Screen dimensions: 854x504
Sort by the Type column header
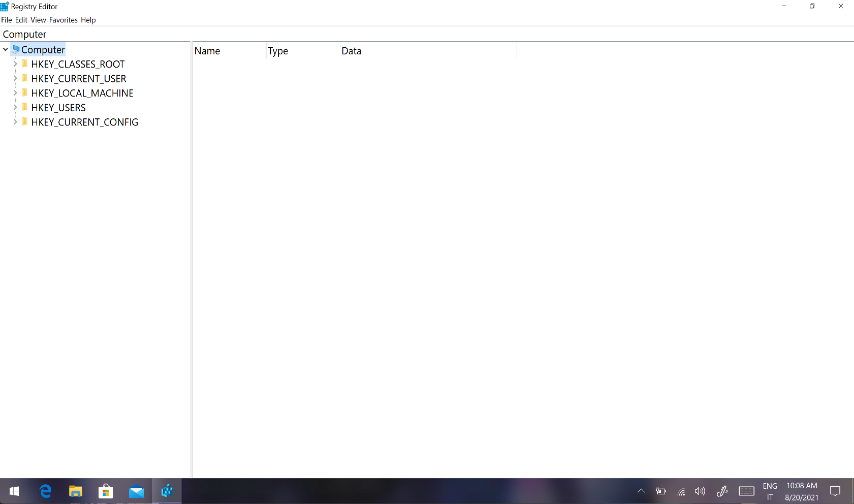(x=303, y=51)
